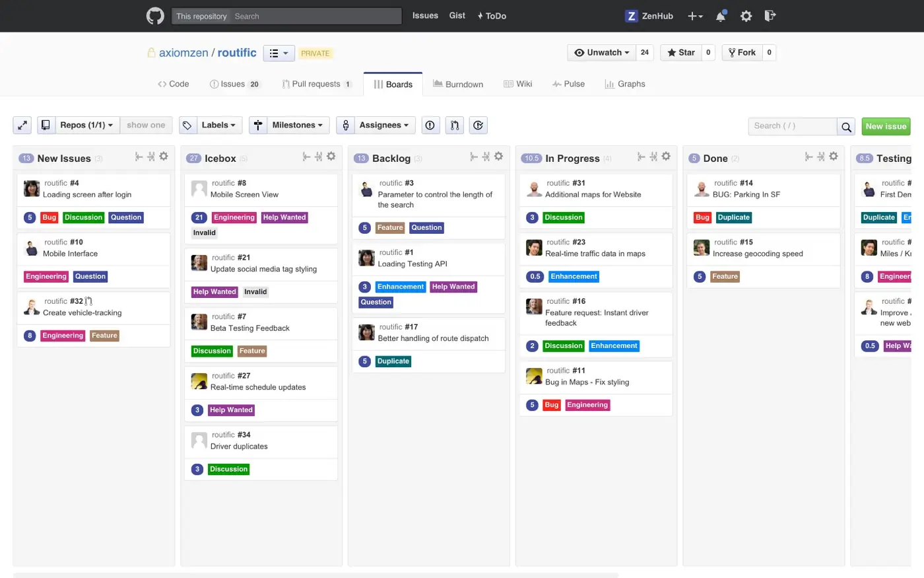Open issue 'Real-time traffic data in maps'
924x578 pixels.
[595, 254]
